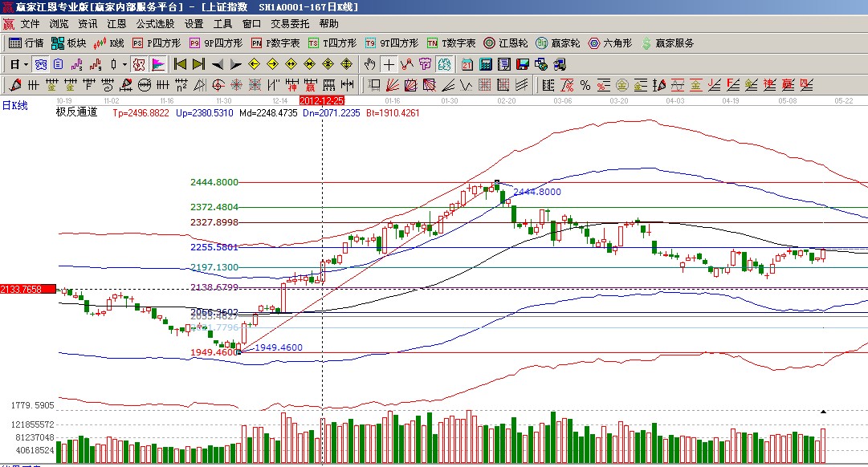The width and height of the screenshot is (868, 467).
Task: Expand the candlestick style dropdown arrow
Action: [124, 64]
